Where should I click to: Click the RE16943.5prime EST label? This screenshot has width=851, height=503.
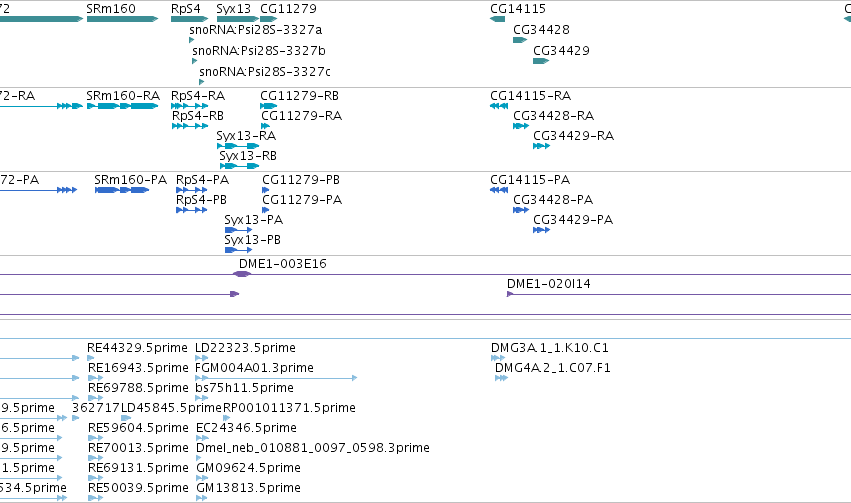[138, 368]
